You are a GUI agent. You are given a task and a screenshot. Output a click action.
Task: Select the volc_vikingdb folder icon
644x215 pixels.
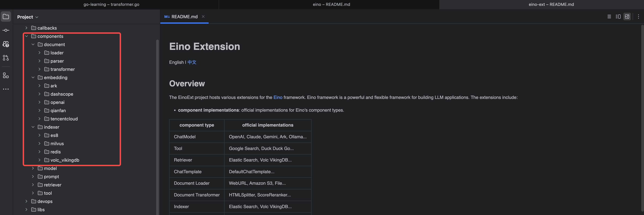tap(47, 160)
